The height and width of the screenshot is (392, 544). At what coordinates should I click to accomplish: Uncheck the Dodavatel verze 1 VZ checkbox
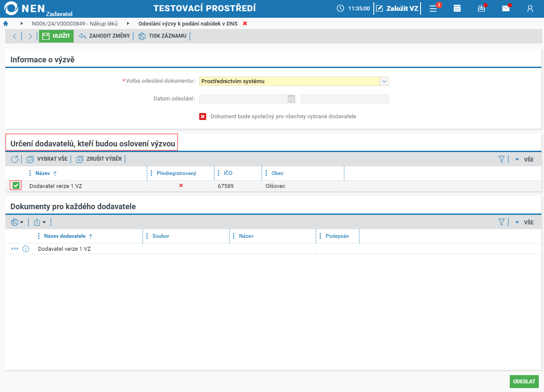[16, 186]
